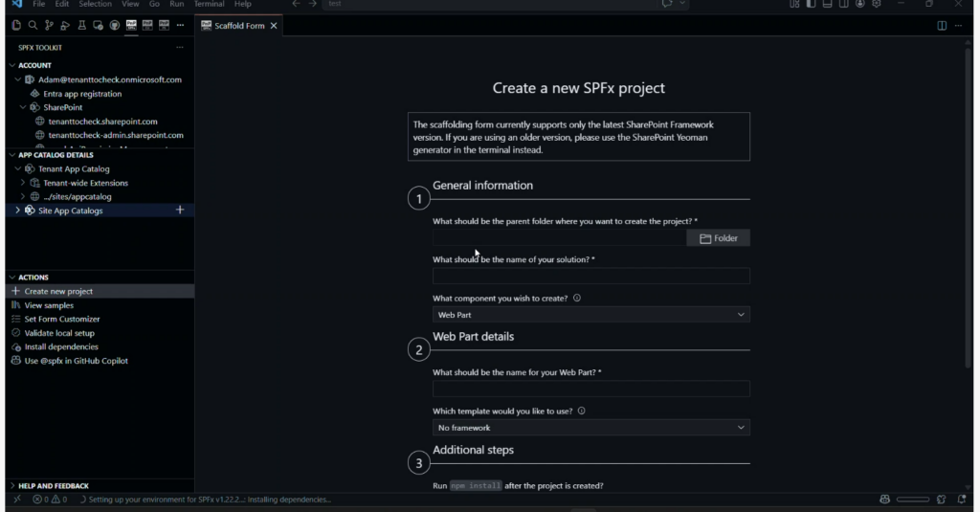
Task: Expand the Help and Feedback section
Action: (12, 486)
